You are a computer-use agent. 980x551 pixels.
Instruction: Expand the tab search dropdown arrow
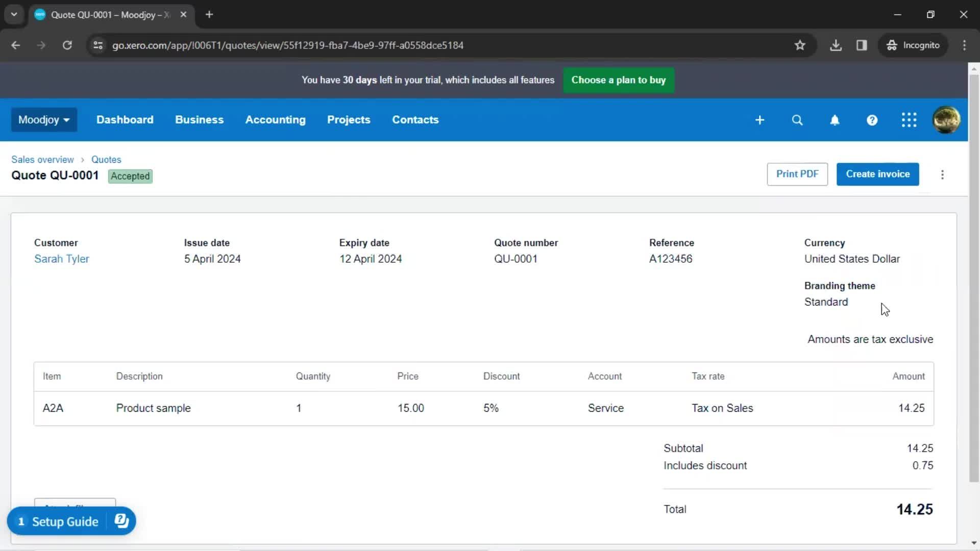pyautogui.click(x=14, y=15)
